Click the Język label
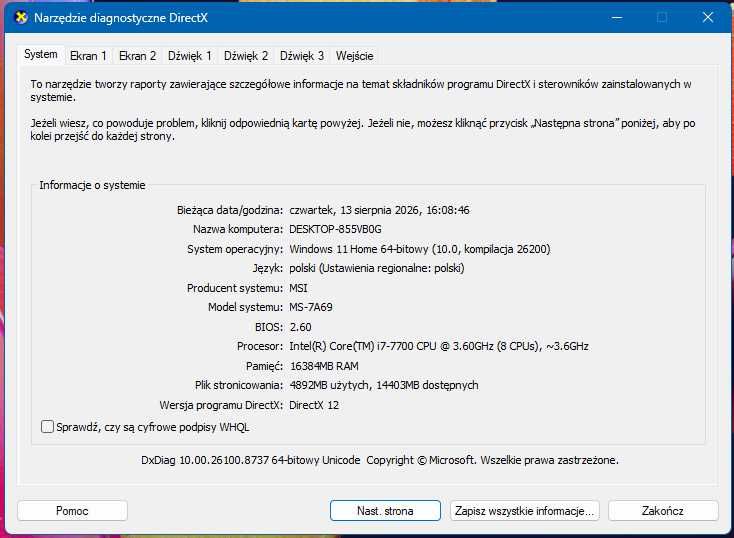 268,268
